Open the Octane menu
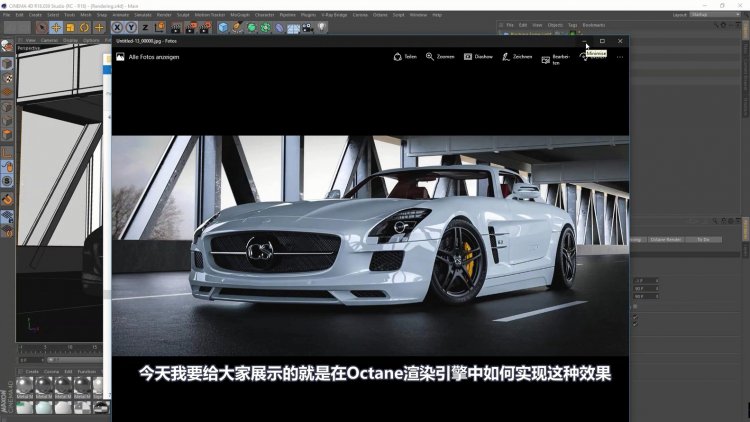The width and height of the screenshot is (750, 422). click(380, 15)
